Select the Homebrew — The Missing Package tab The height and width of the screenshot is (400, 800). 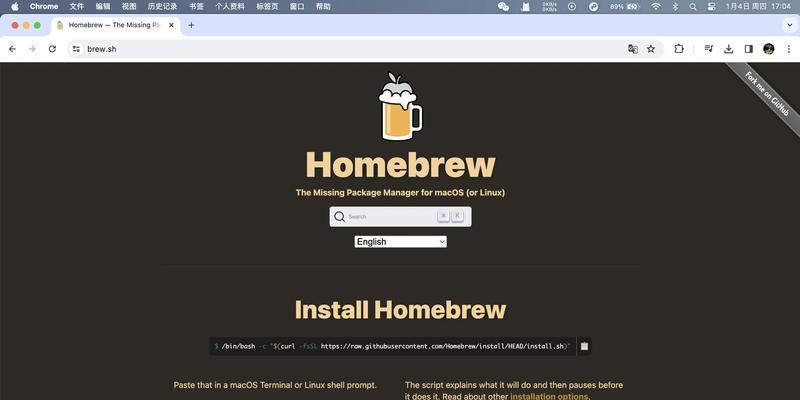116,25
